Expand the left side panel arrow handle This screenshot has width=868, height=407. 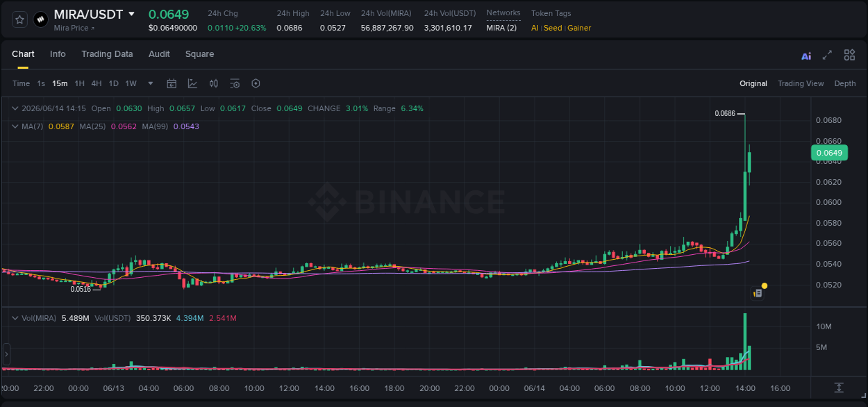pyautogui.click(x=6, y=354)
